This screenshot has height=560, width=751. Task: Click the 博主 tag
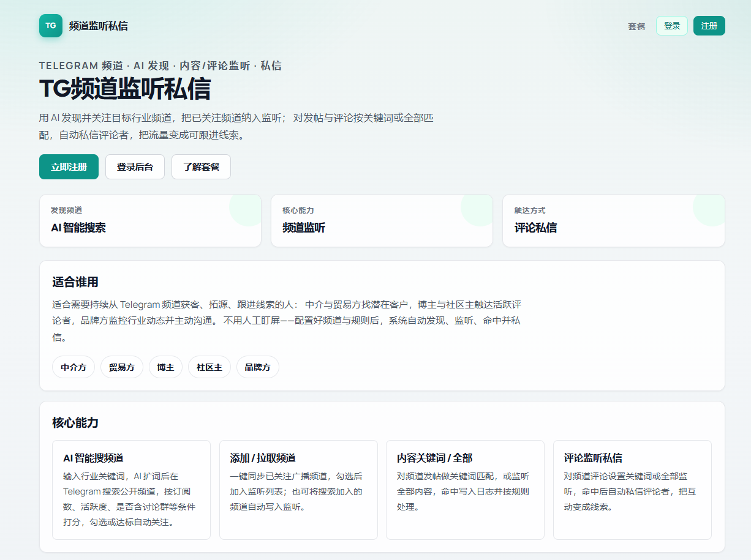[x=165, y=367]
